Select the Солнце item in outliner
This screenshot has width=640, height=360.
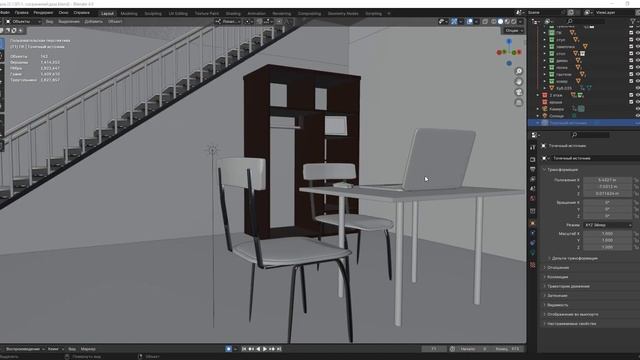pyautogui.click(x=556, y=116)
